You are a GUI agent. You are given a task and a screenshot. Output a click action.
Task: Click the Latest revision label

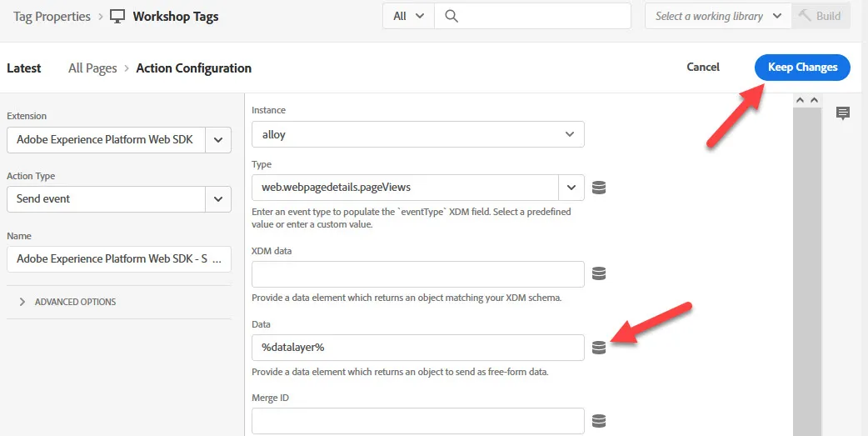tap(24, 68)
